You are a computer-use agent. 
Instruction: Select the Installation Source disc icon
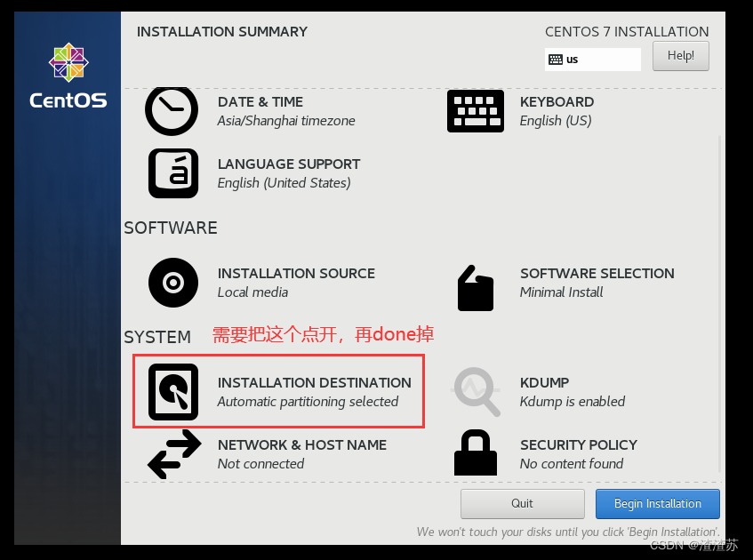click(173, 283)
